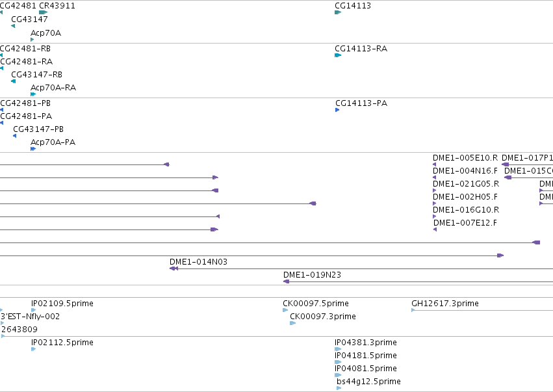Select the CR43911 gene arrow glyph
Viewport: 553px width, 392px height.
44,12
